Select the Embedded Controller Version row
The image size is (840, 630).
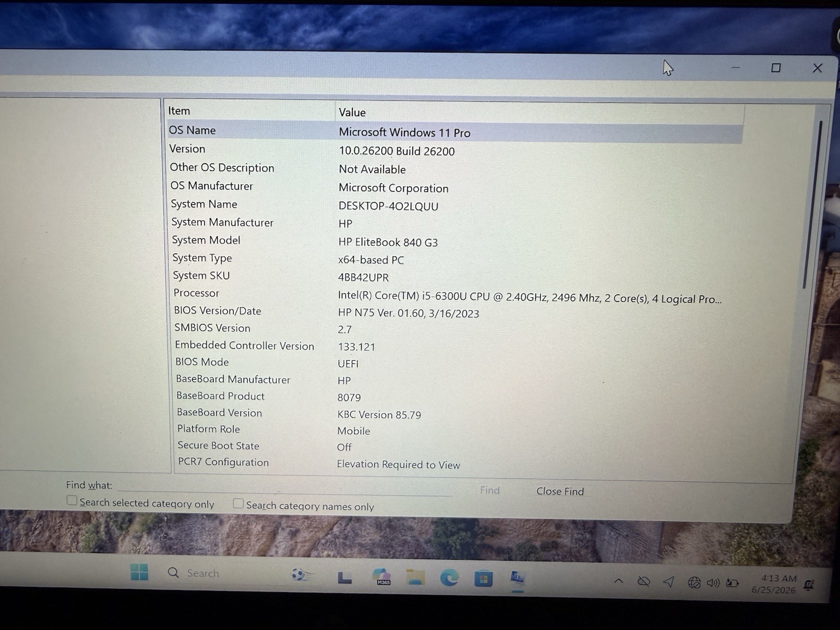pos(455,346)
